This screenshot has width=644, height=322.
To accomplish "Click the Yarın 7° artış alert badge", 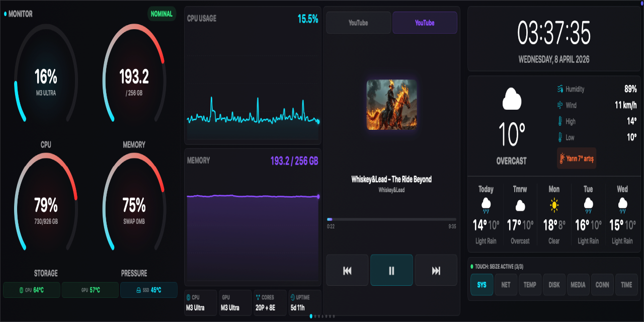I will [x=577, y=158].
